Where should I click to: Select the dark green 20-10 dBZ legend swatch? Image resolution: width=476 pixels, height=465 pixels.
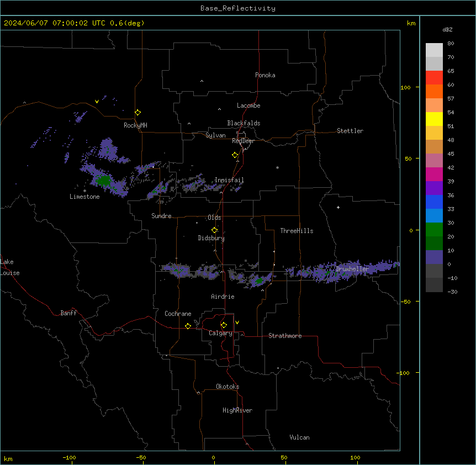tap(434, 244)
